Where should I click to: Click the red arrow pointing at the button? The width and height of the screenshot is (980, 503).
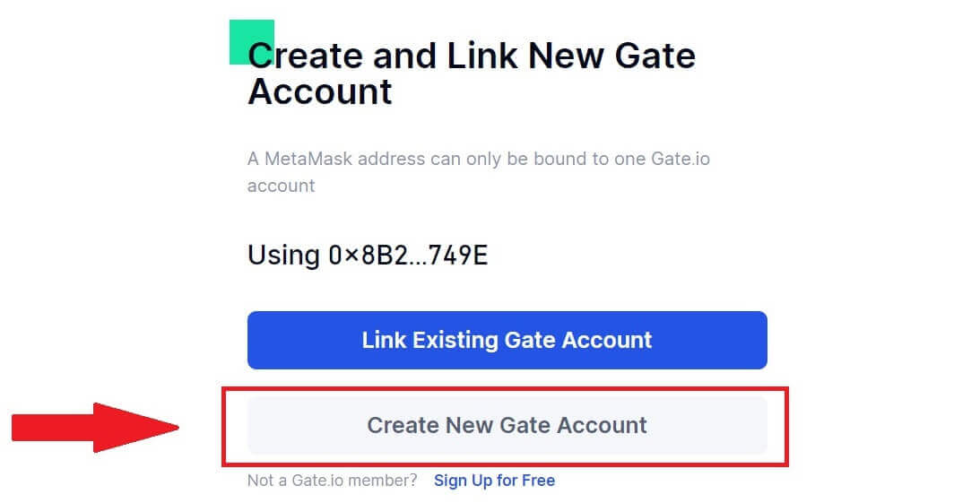pos(95,428)
